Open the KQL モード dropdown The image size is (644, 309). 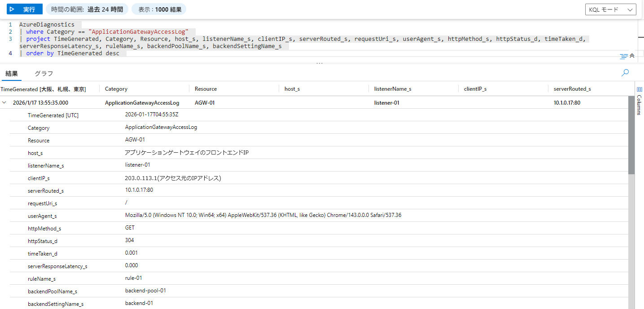[610, 9]
